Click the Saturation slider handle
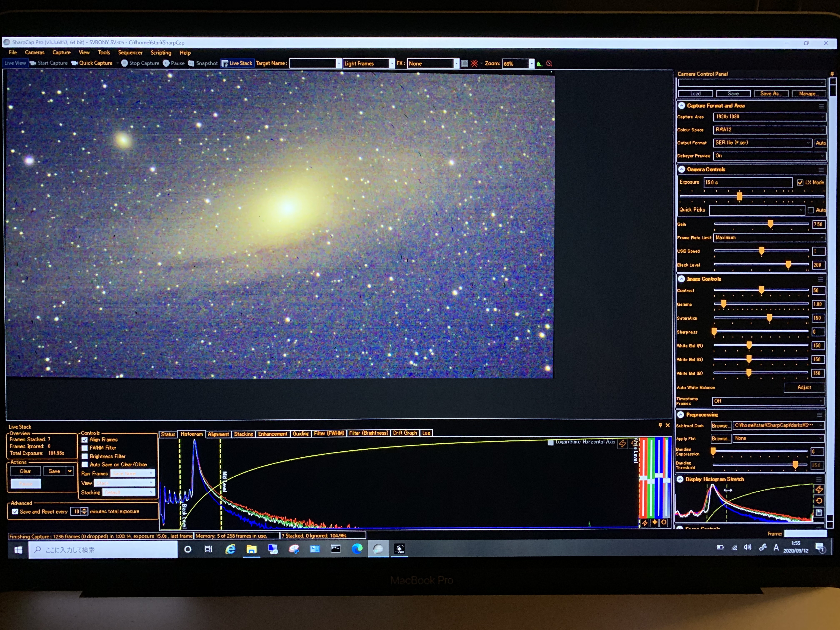The height and width of the screenshot is (630, 840). [769, 317]
